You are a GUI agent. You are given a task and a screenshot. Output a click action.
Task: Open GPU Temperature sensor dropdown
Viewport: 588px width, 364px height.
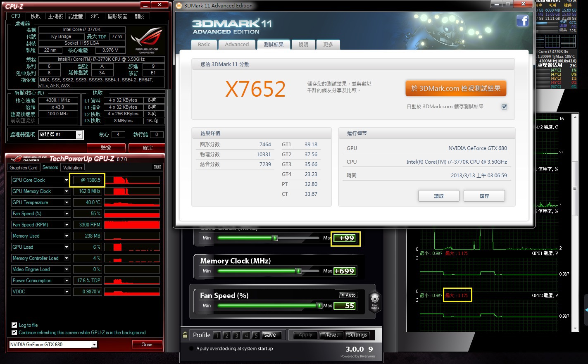[67, 202]
